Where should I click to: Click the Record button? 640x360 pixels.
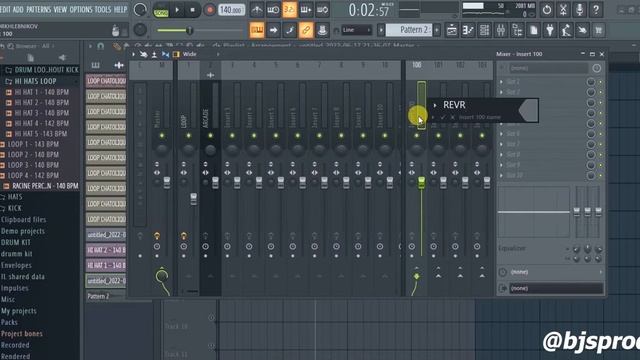pos(209,10)
